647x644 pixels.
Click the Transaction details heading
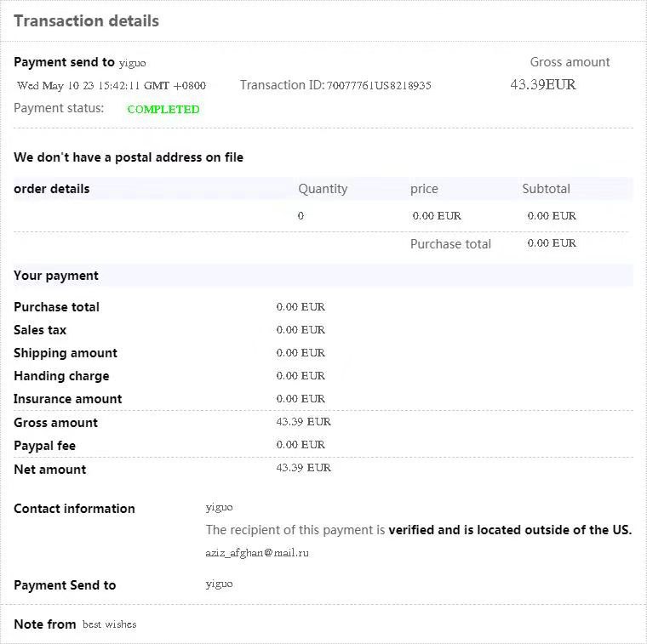pyautogui.click(x=86, y=21)
